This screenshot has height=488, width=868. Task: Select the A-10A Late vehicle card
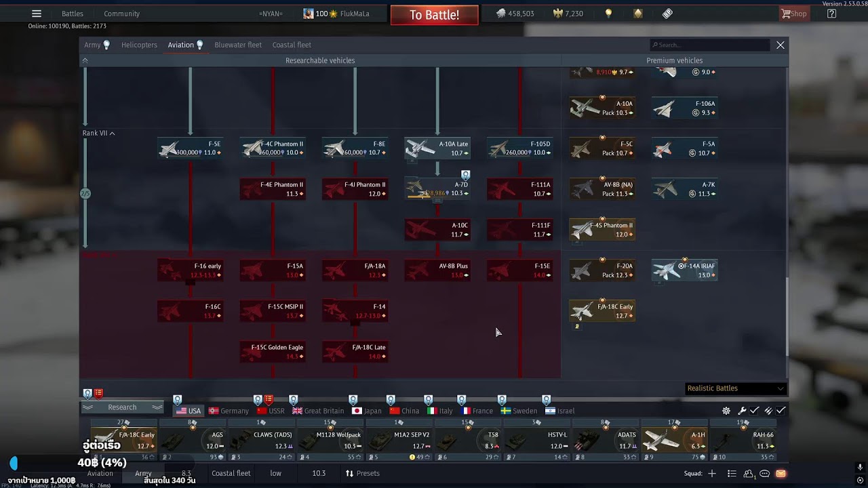click(437, 148)
